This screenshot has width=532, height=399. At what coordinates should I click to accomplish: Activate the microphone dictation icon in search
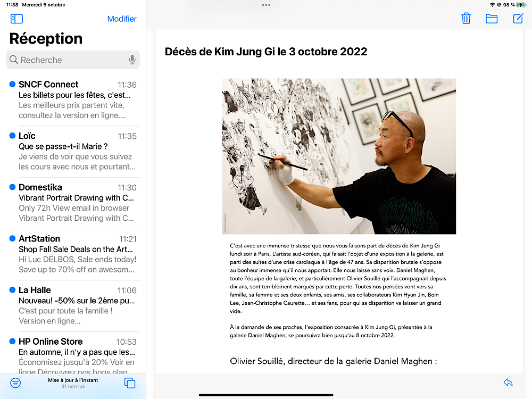(x=132, y=60)
